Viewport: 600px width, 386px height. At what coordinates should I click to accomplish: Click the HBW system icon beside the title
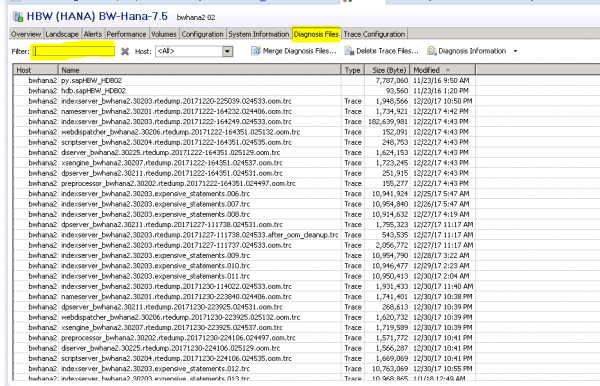18,17
